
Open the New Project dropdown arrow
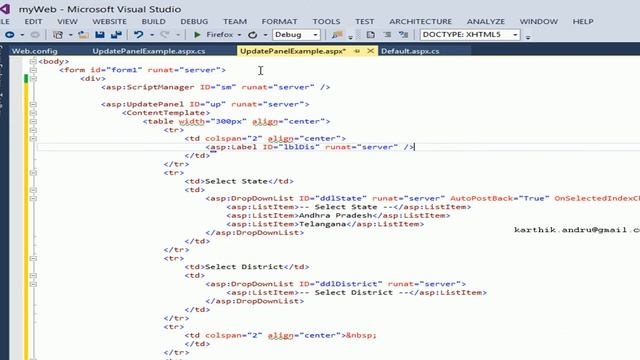(x=70, y=35)
